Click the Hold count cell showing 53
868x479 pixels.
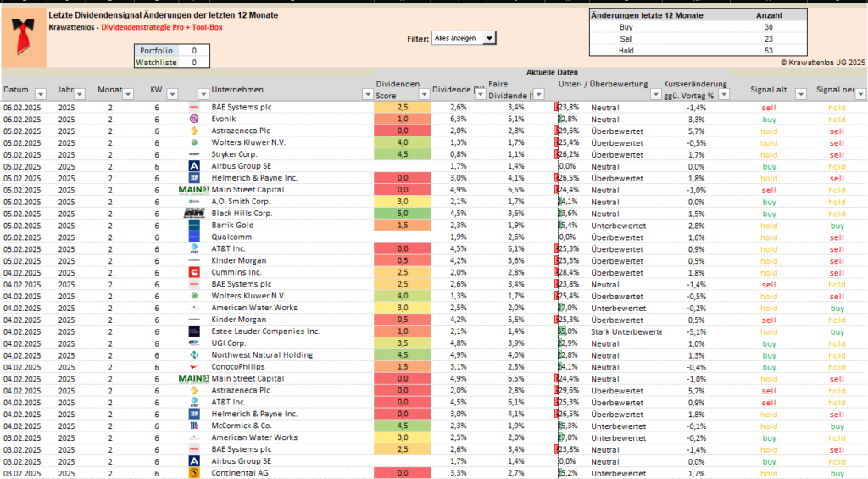click(768, 50)
